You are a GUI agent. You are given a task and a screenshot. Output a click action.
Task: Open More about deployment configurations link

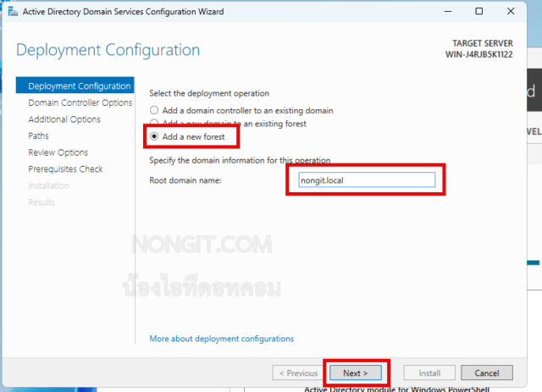[x=222, y=339]
